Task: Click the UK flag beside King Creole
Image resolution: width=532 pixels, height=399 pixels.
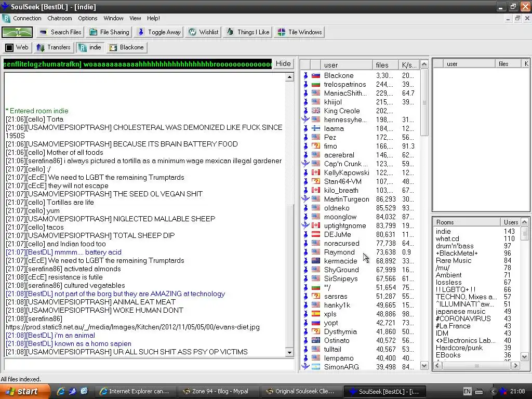Action: click(x=316, y=111)
